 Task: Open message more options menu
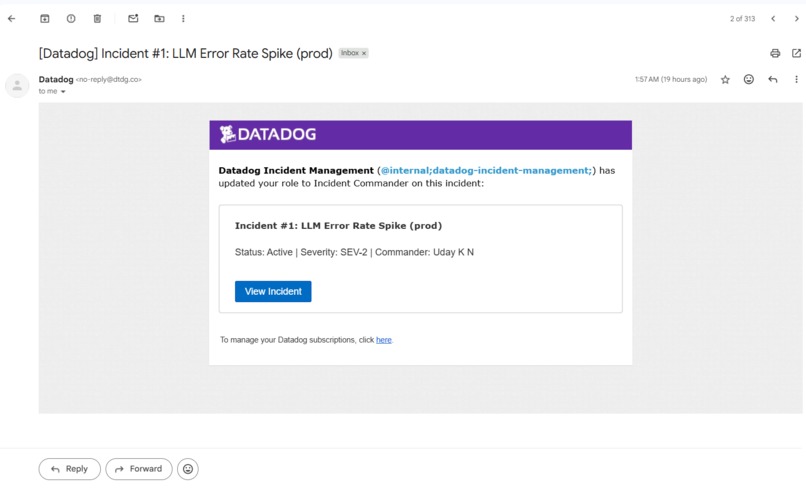click(796, 79)
